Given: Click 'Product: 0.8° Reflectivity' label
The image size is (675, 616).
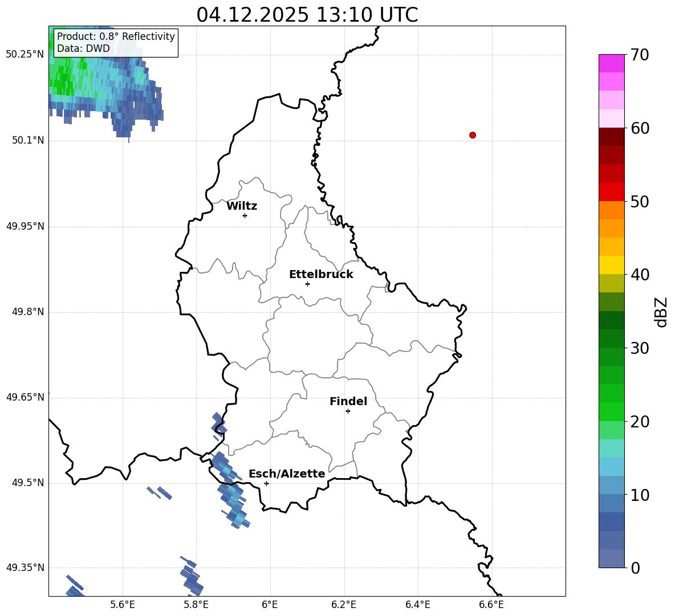Looking at the screenshot, I should point(116,36).
